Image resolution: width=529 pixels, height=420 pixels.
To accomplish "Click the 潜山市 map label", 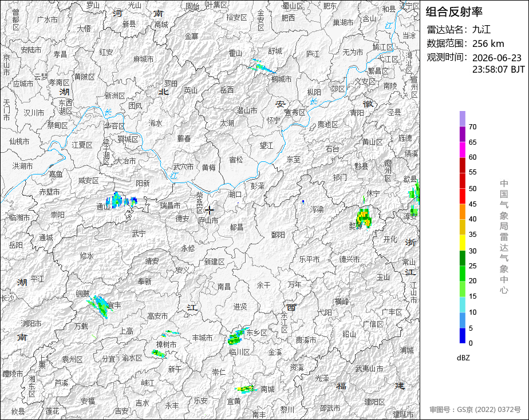I will 247,110.
